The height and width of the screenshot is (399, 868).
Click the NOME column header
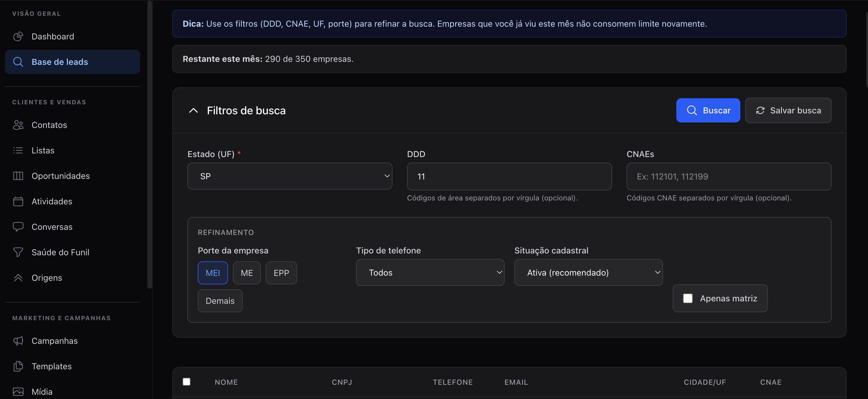coord(226,382)
